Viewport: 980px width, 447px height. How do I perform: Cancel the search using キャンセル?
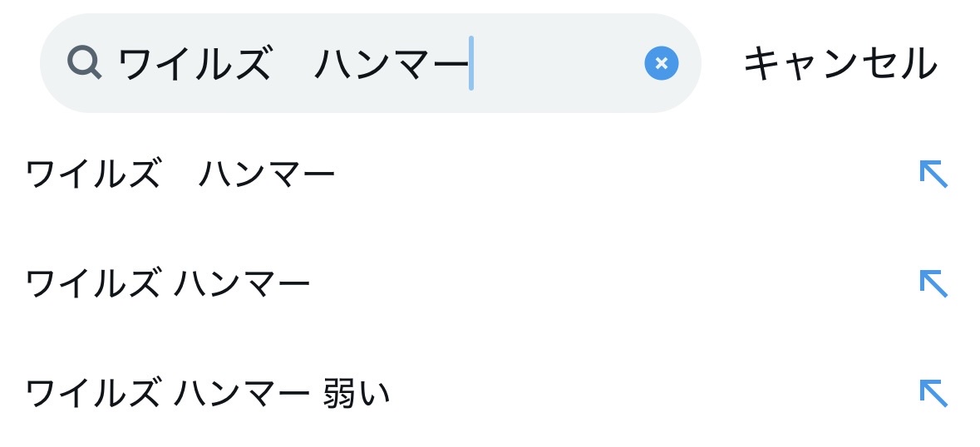840,64
